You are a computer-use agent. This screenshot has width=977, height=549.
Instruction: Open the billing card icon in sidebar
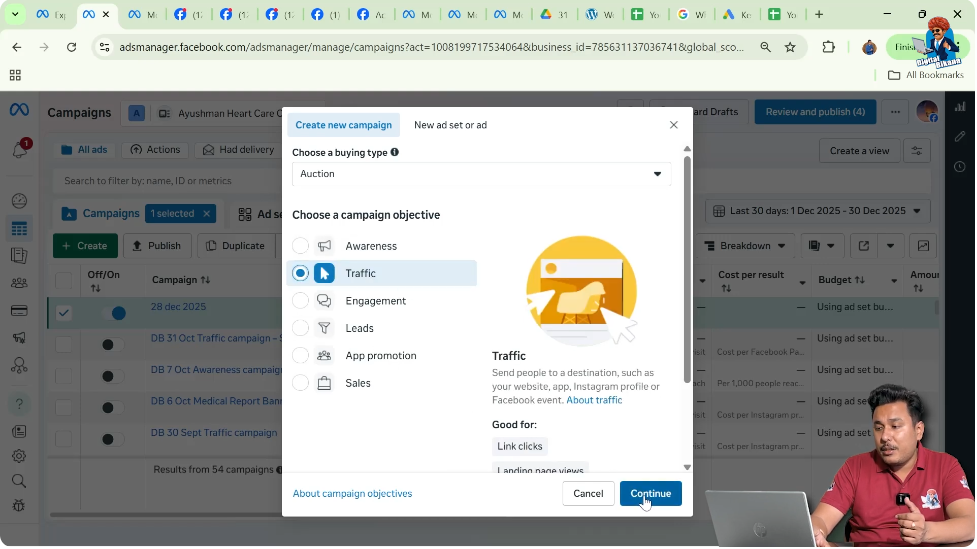[19, 311]
